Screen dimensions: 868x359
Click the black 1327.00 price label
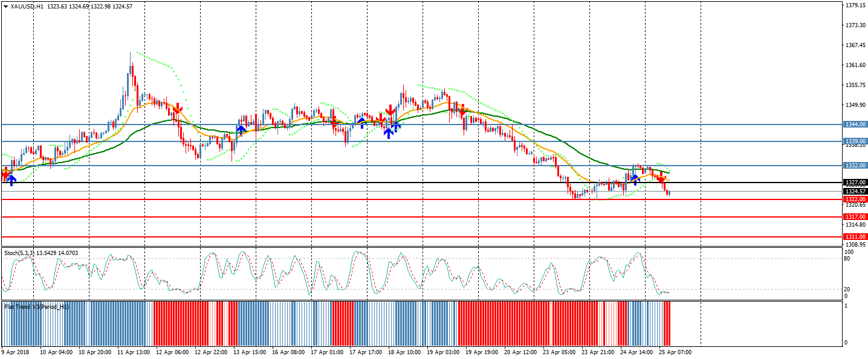coord(855,182)
